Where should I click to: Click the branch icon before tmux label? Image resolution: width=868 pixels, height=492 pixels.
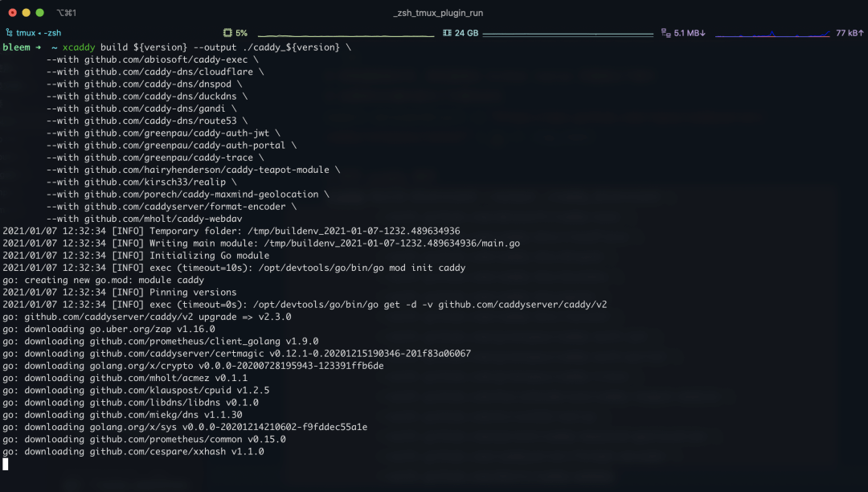9,33
